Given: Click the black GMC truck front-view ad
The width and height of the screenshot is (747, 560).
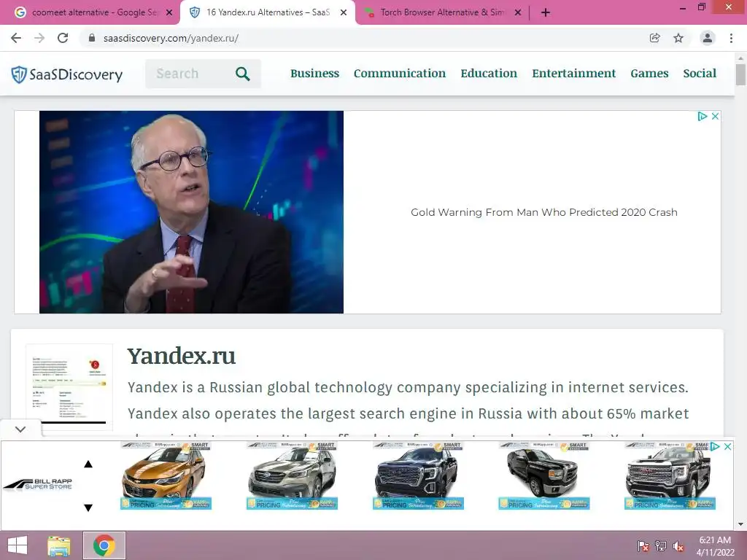Looking at the screenshot, I should point(418,475).
